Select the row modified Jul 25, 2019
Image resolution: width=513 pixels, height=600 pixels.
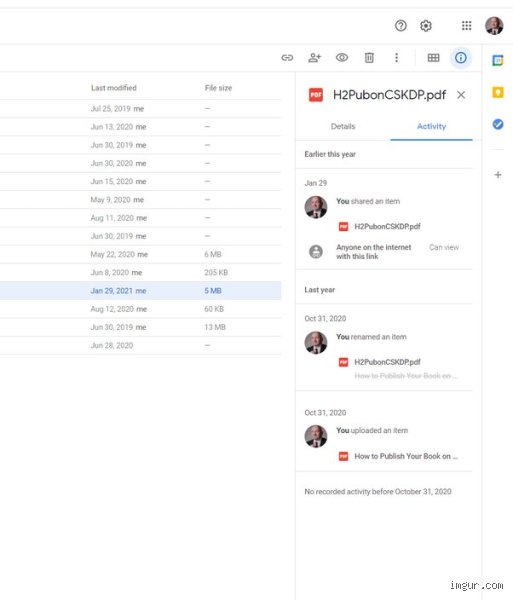(140, 109)
